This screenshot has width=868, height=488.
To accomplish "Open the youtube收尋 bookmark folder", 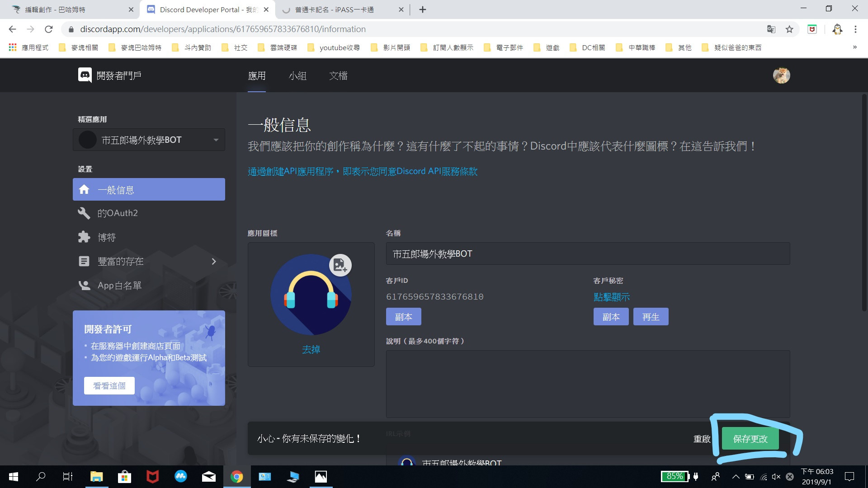I will click(x=334, y=47).
